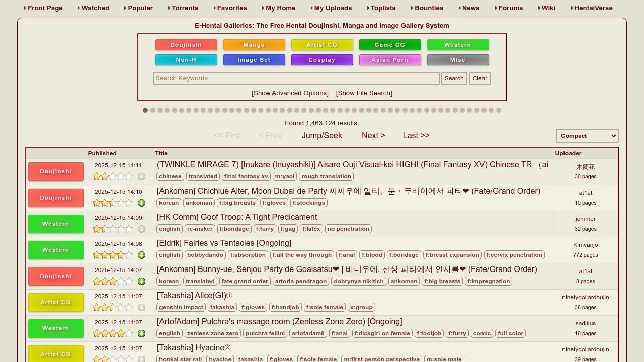Click inside the Search Keywords input field
Image resolution: width=644 pixels, height=362 pixels.
295,78
